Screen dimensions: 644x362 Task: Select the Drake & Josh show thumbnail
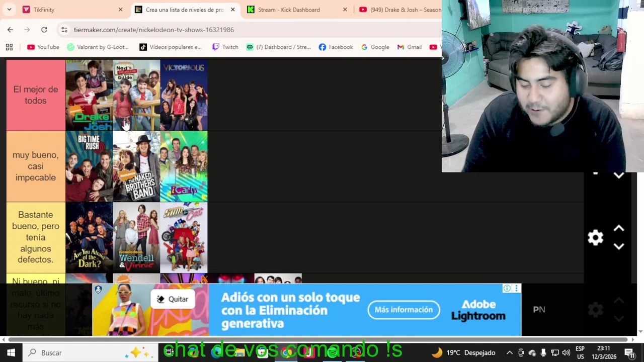click(x=89, y=96)
